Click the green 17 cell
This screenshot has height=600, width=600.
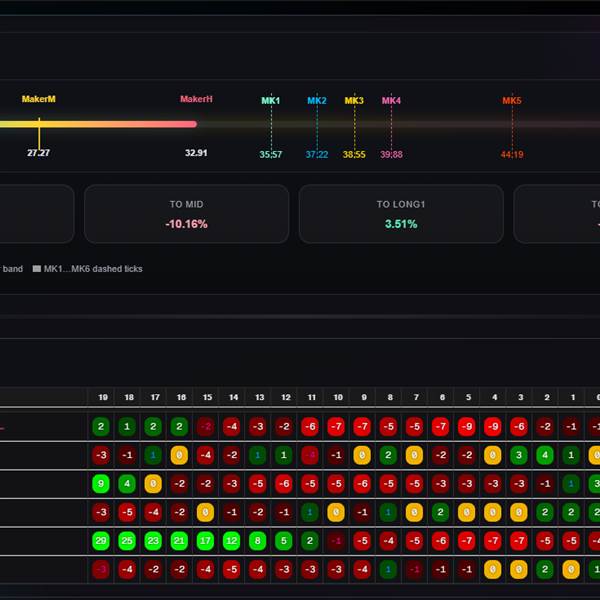(205, 541)
